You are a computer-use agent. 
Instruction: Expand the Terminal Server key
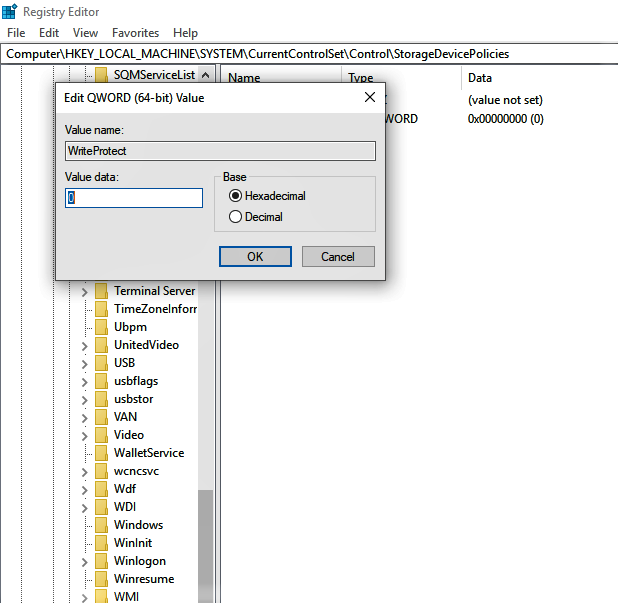point(85,292)
